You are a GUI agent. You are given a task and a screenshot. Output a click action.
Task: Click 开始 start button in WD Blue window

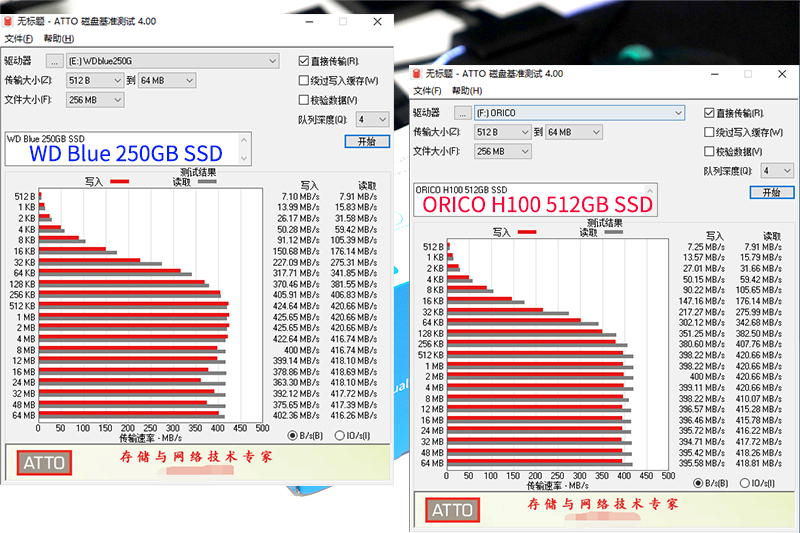pyautogui.click(x=367, y=141)
